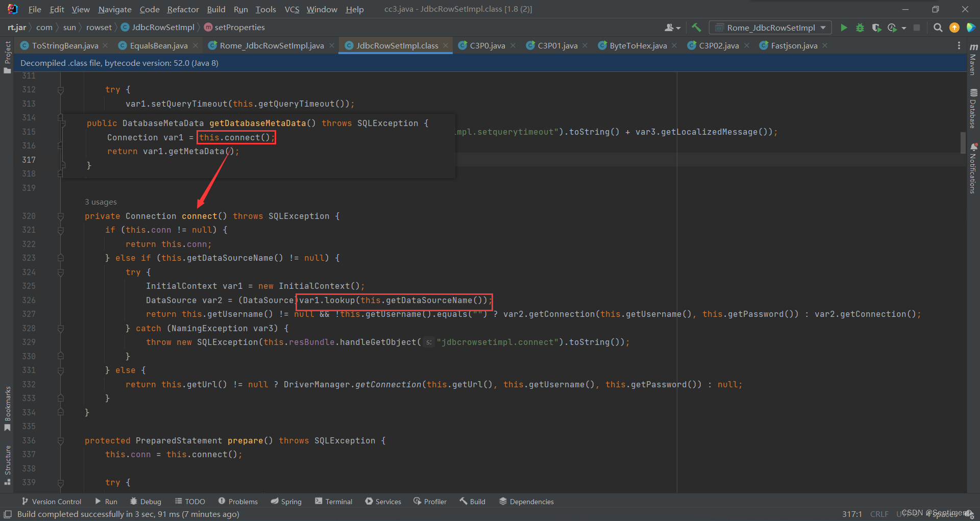Open the Bookmarks tool window
The image size is (980, 521).
click(x=7, y=408)
